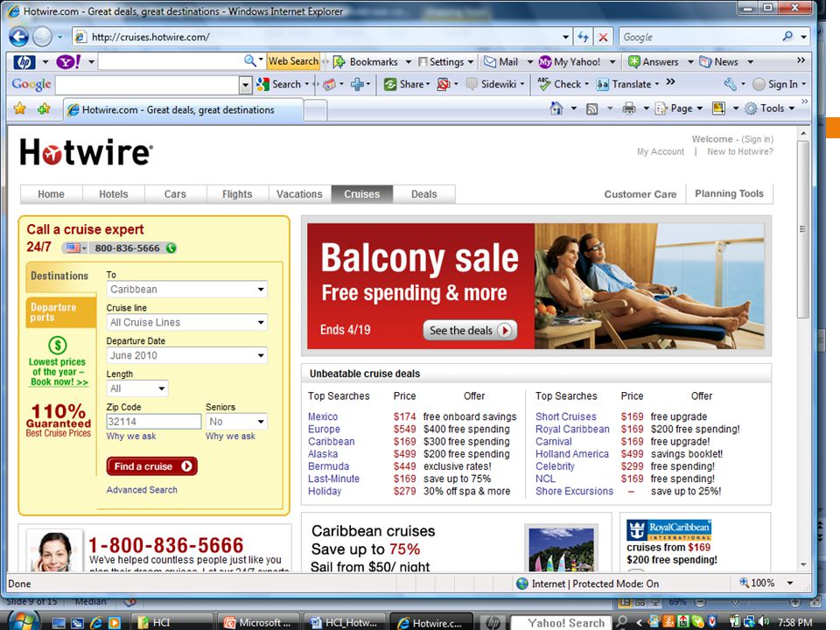Click the Add to Favorites star-plus icon
Screen dimensions: 840x630
tap(44, 108)
